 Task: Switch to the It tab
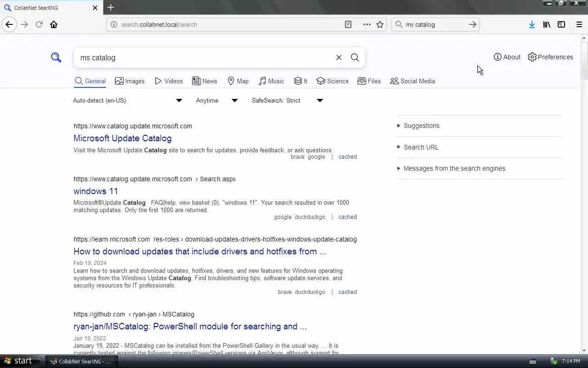point(300,81)
